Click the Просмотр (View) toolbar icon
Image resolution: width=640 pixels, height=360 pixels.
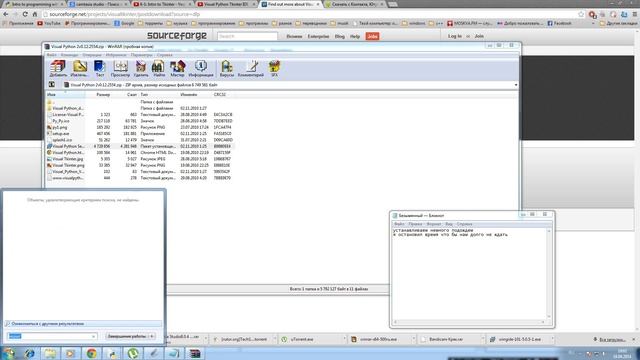coord(120,68)
